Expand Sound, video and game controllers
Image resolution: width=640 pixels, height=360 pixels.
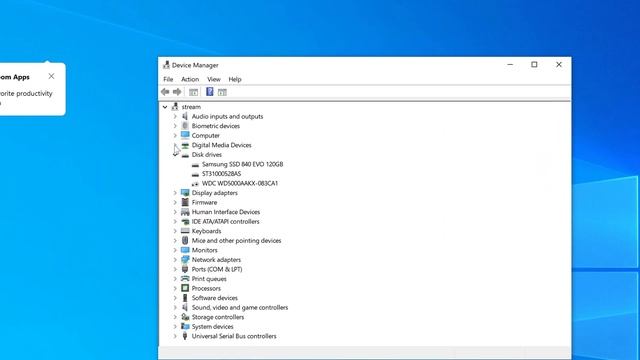coord(175,308)
